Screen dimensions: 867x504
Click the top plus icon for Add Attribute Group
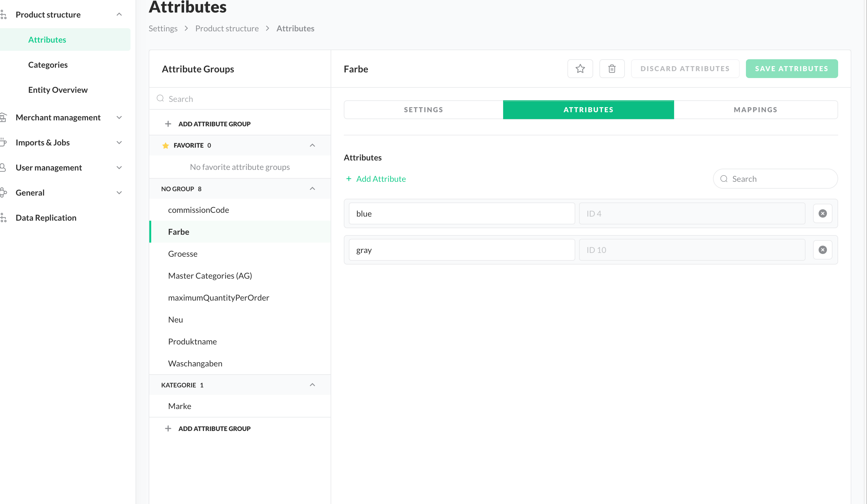click(168, 124)
